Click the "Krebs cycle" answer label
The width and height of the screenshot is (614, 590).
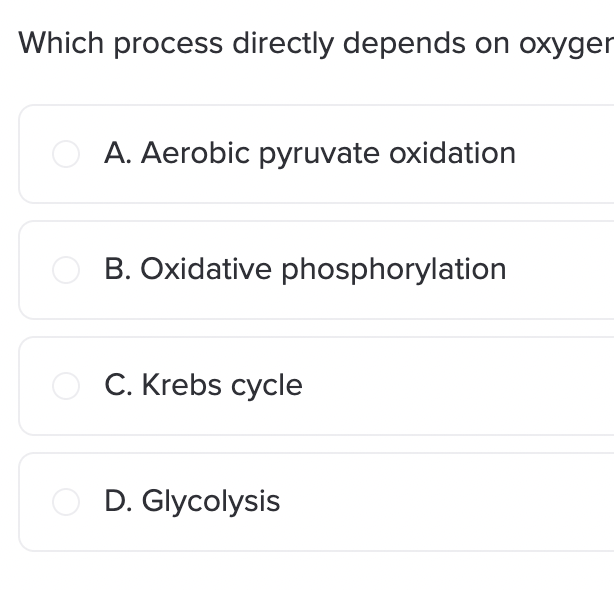coord(222,386)
